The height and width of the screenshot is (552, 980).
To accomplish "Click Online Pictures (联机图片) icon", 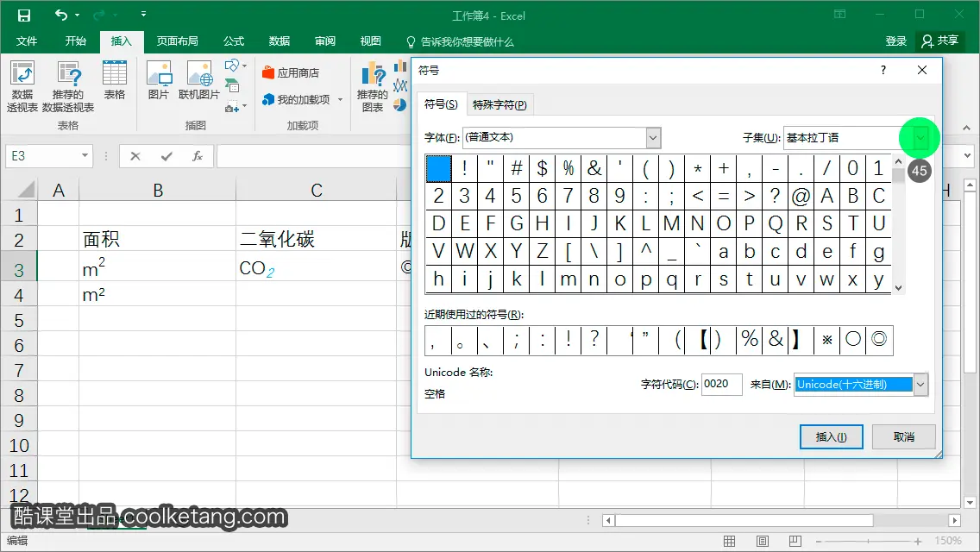I will 198,80.
